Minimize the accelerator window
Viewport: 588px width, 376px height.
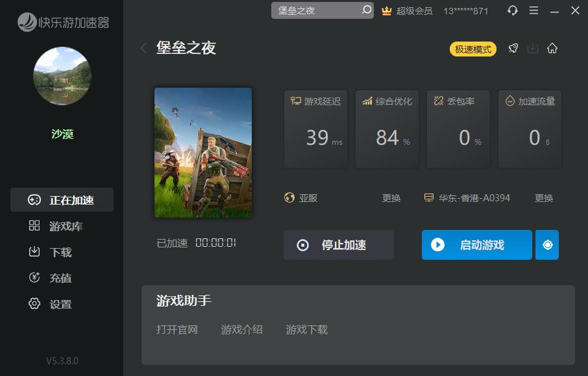[x=554, y=11]
